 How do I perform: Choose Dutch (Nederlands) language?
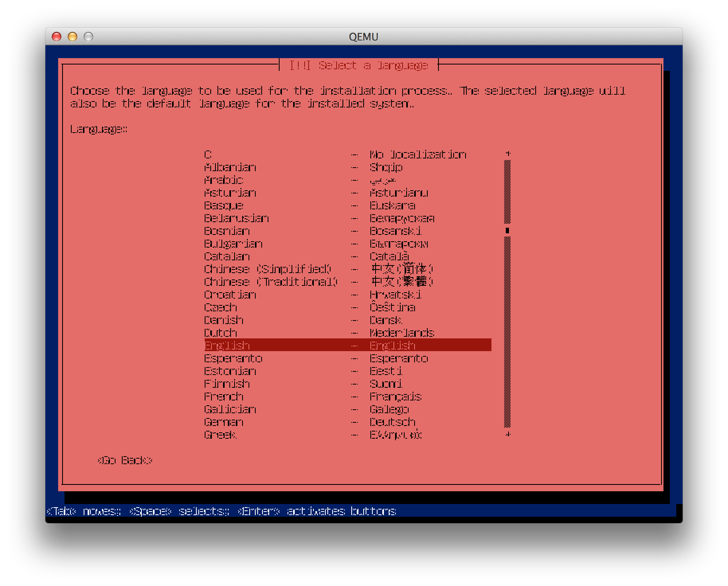348,332
